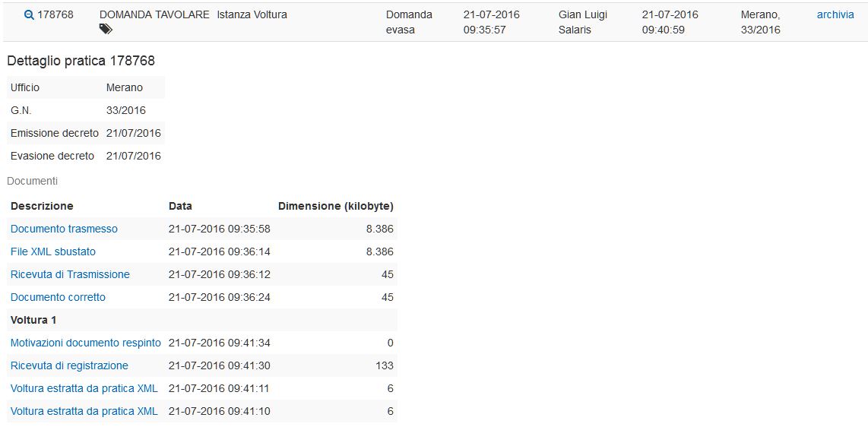Click the archivia link
The height and width of the screenshot is (427, 868).
point(835,14)
